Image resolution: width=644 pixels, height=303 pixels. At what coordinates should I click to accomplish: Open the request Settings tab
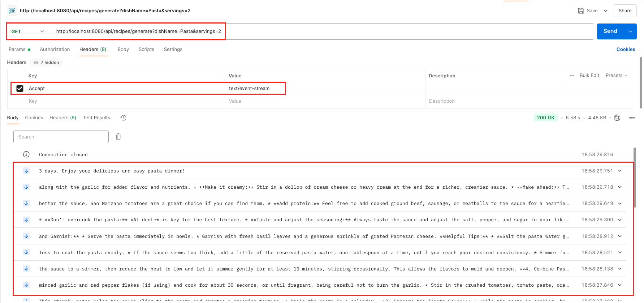click(x=173, y=49)
